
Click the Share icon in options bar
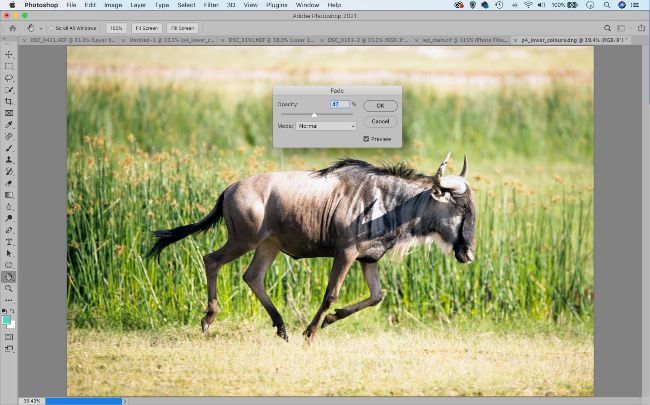[641, 28]
